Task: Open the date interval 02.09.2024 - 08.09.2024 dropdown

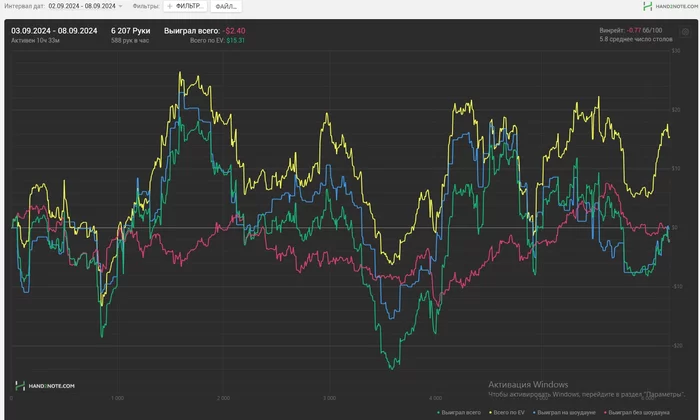Action: [x=85, y=6]
